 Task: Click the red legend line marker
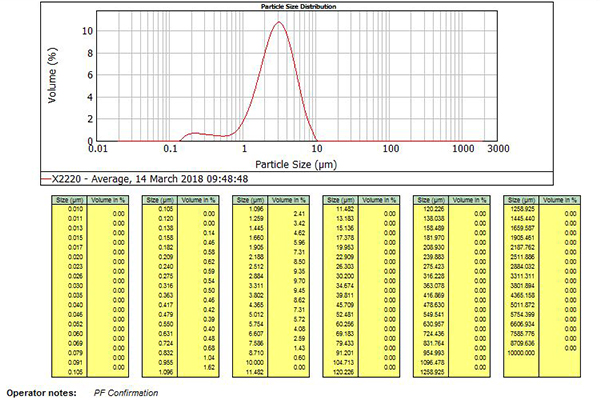coord(47,178)
